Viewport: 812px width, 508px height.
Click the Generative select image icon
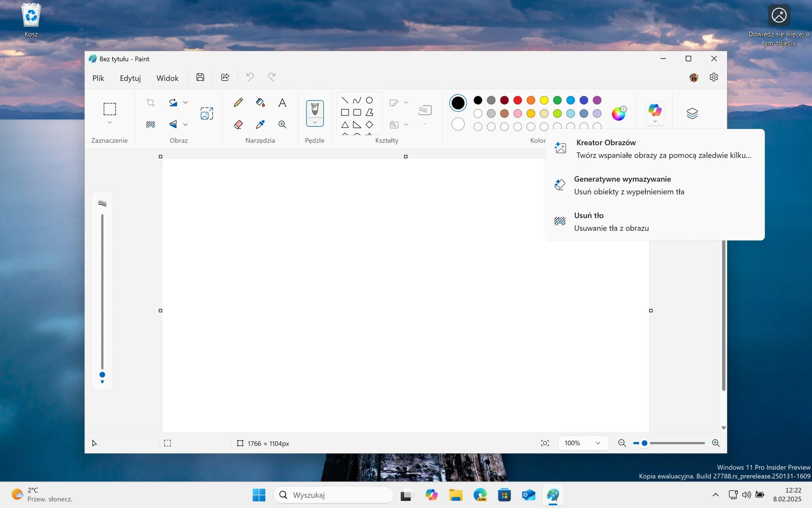click(207, 113)
